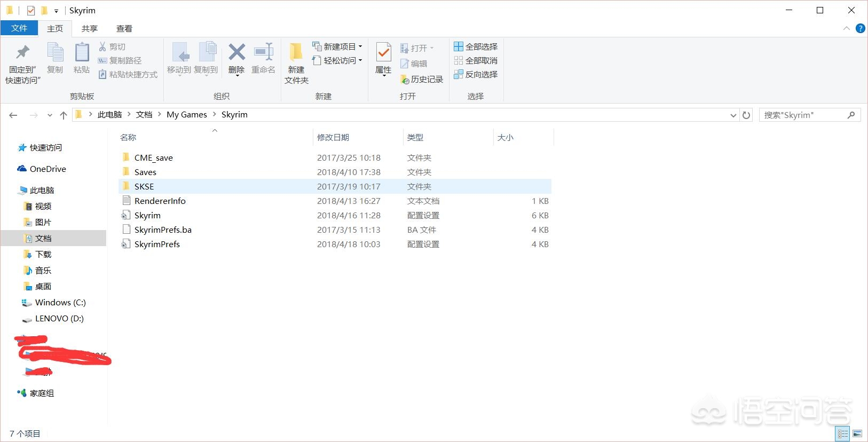This screenshot has height=442, width=868.
Task: Click the Forward navigation arrow
Action: tap(33, 115)
